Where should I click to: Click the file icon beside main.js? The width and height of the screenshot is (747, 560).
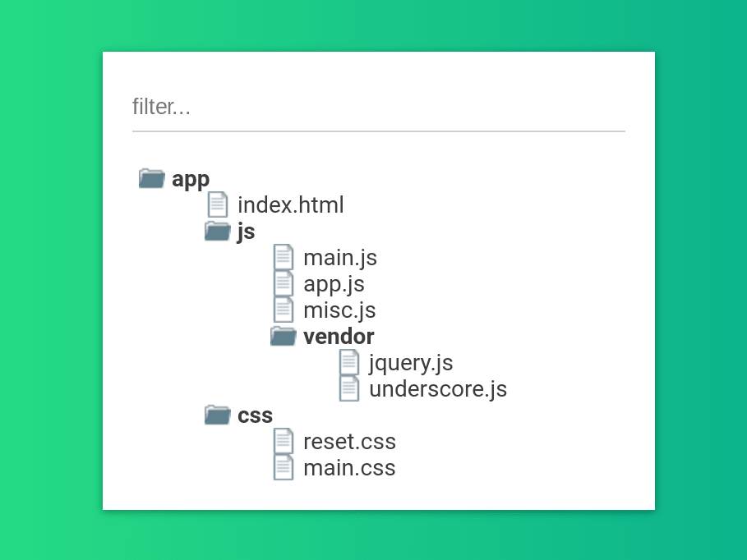click(x=284, y=257)
